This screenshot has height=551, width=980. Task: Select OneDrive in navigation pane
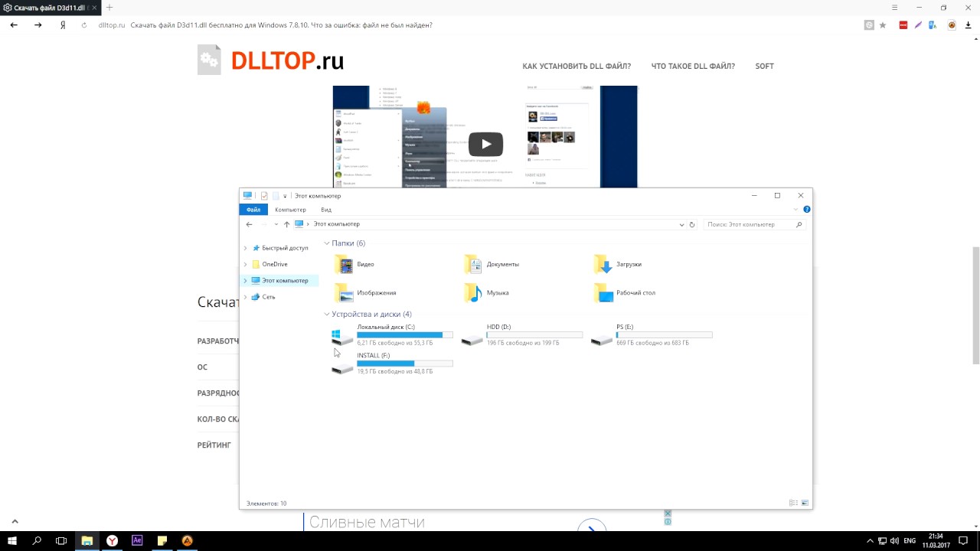(x=275, y=264)
